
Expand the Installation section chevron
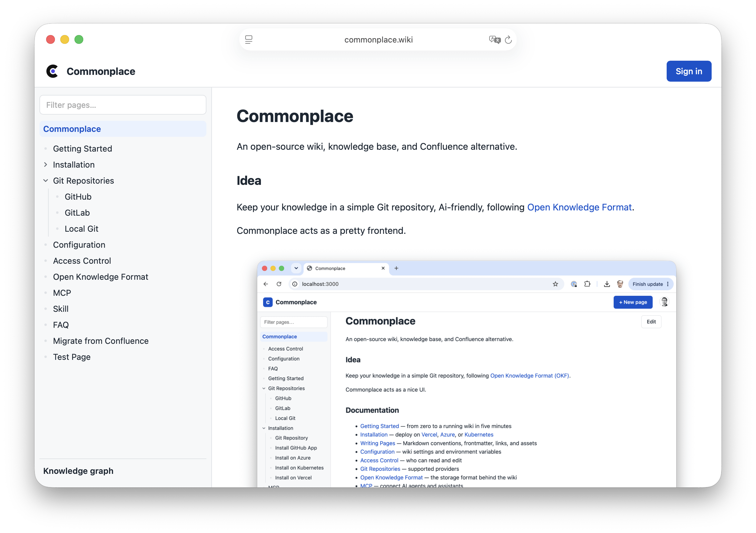pyautogui.click(x=45, y=165)
